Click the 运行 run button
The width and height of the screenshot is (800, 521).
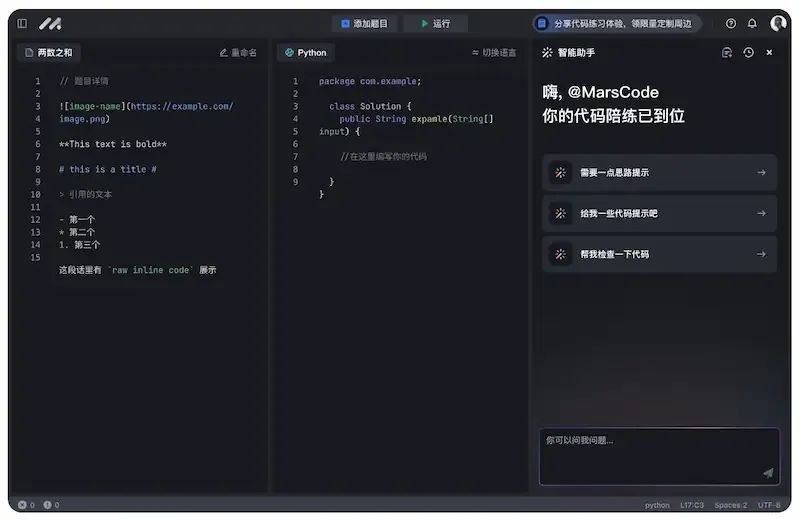pyautogui.click(x=435, y=23)
